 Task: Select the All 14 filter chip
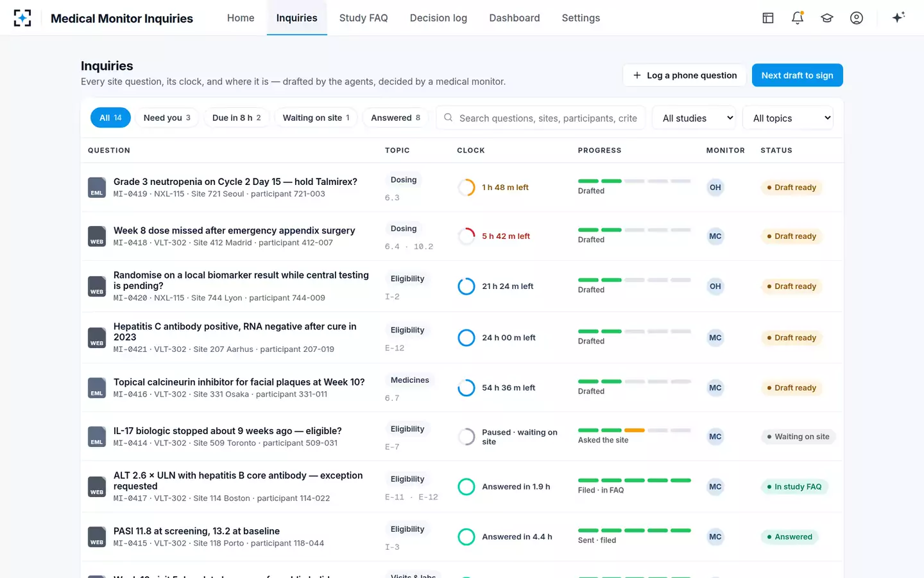point(110,118)
